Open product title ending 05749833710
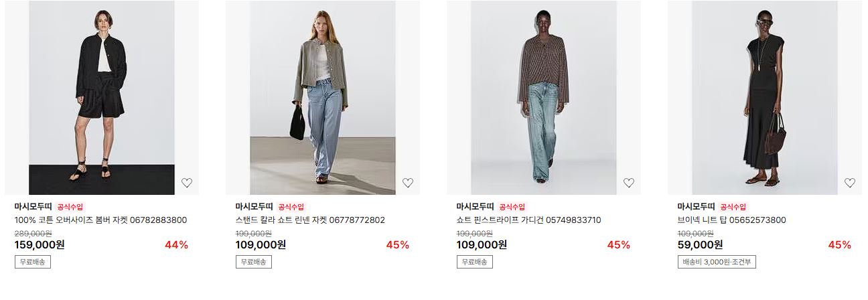 tap(528, 220)
